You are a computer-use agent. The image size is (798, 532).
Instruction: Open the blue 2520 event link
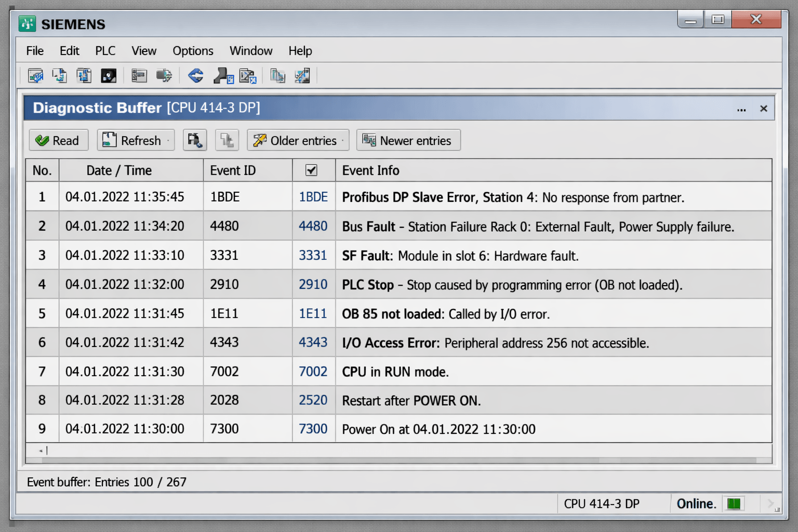(x=313, y=400)
